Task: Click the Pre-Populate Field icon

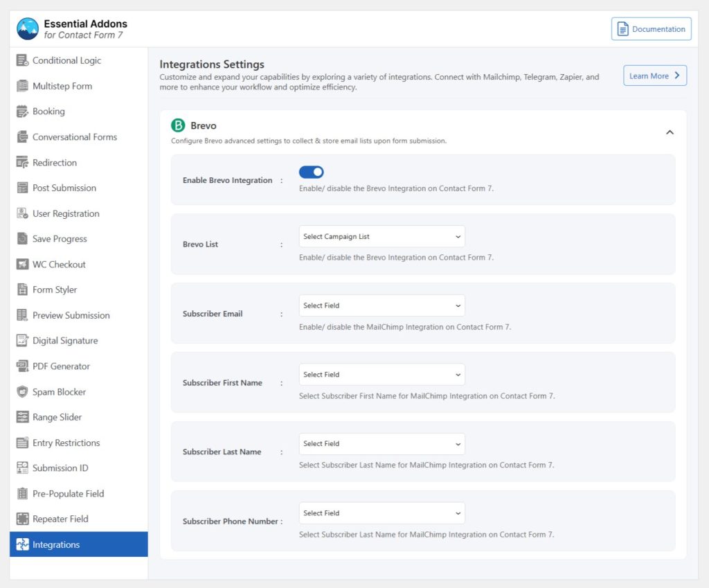Action: click(22, 494)
